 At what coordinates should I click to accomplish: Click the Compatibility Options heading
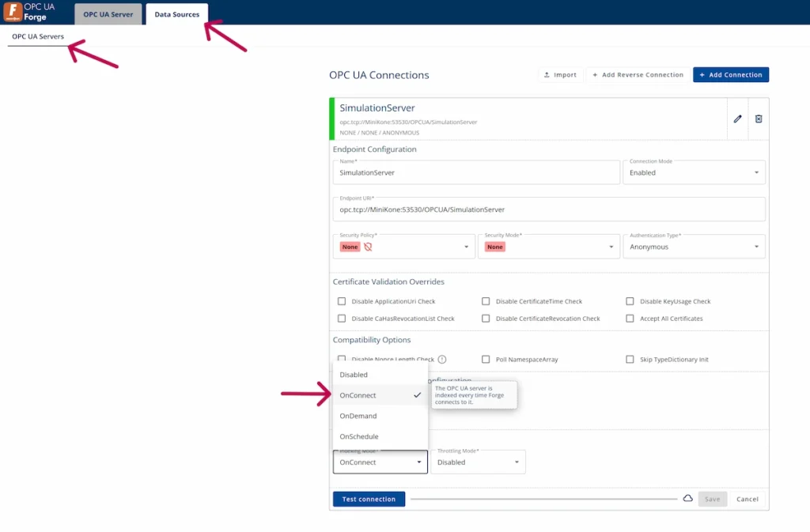coord(372,340)
